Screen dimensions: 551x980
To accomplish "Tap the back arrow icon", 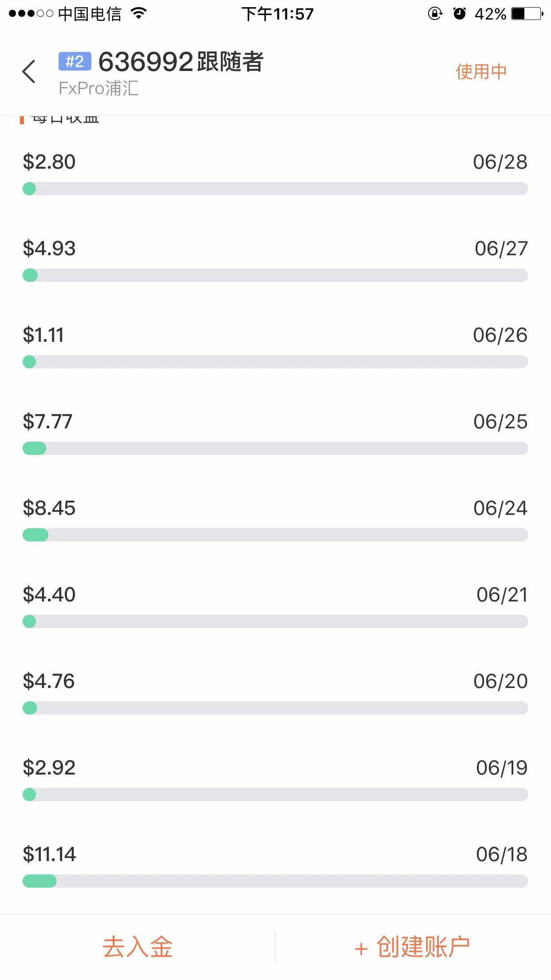I will coord(29,71).
